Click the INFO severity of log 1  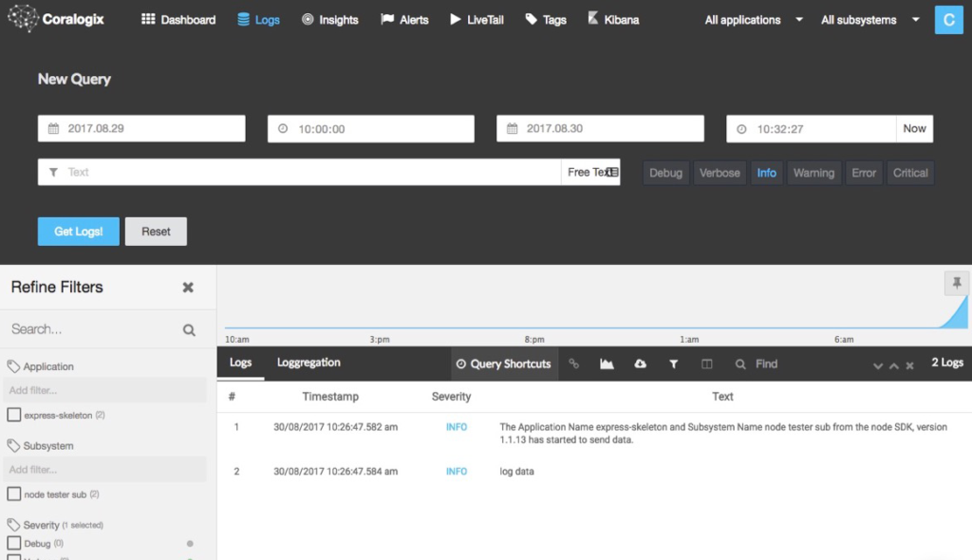click(457, 427)
